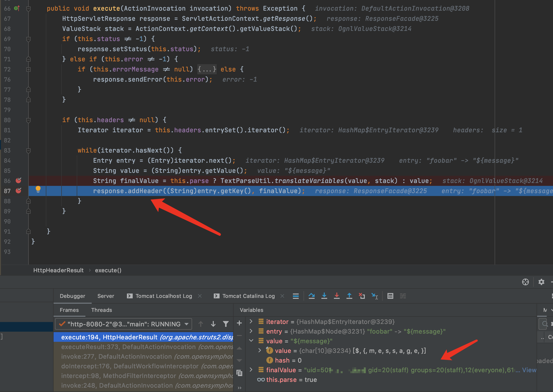Open the thread selector dropdown

[x=124, y=324]
